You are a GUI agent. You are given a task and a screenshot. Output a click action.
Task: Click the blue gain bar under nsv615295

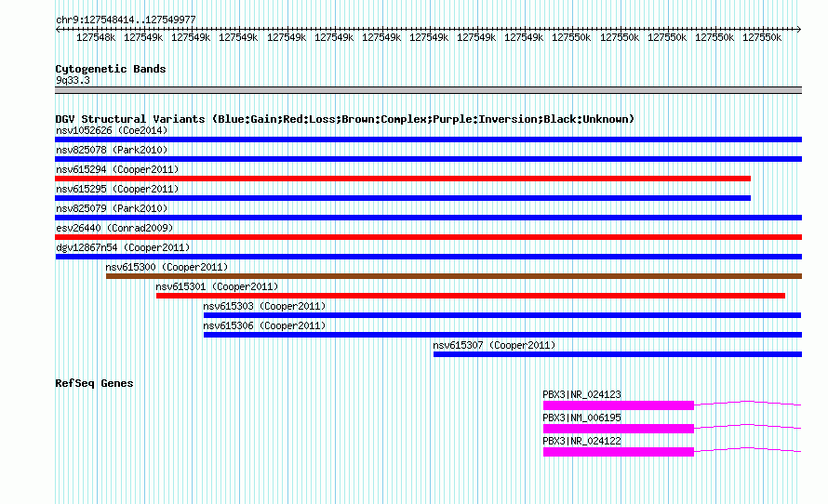403,198
